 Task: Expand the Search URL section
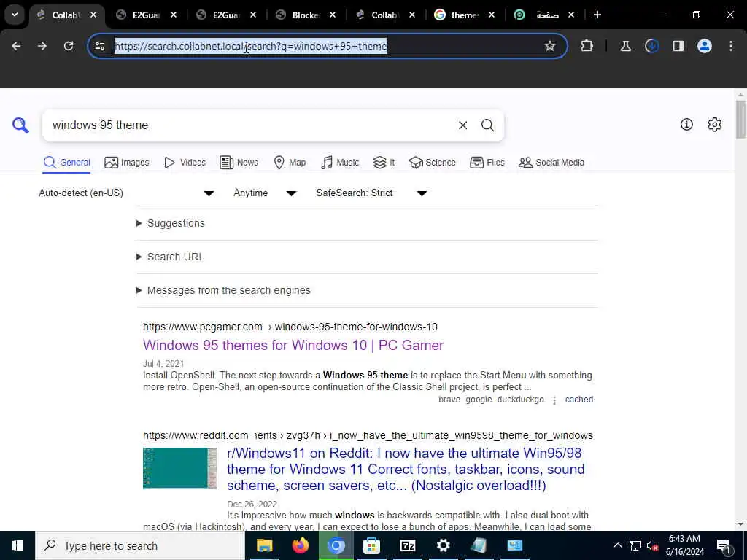(170, 257)
